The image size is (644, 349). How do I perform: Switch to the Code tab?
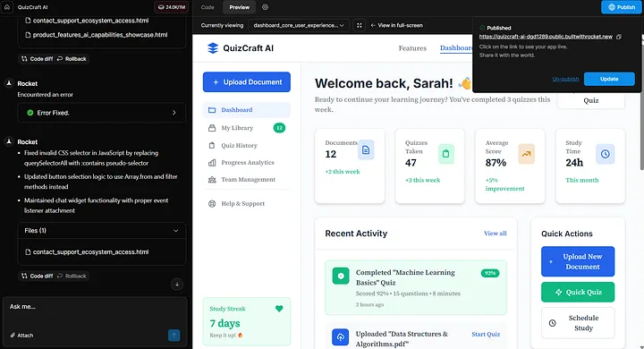click(x=208, y=7)
